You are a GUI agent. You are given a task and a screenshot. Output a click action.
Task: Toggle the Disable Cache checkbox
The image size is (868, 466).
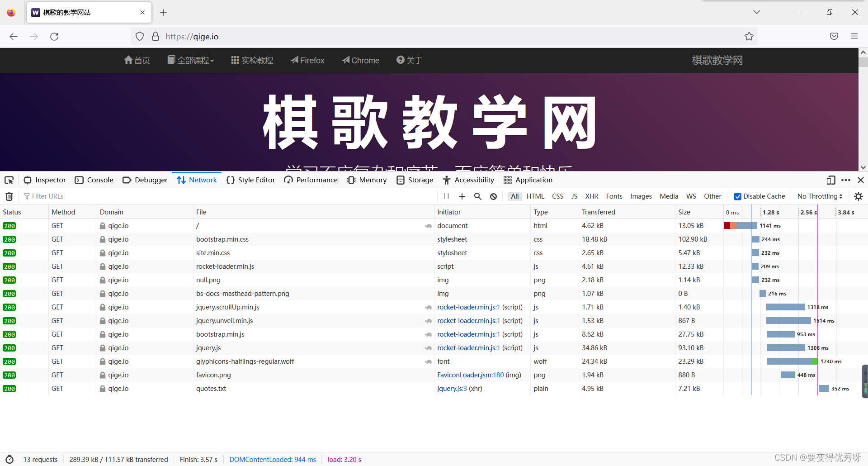coord(738,196)
